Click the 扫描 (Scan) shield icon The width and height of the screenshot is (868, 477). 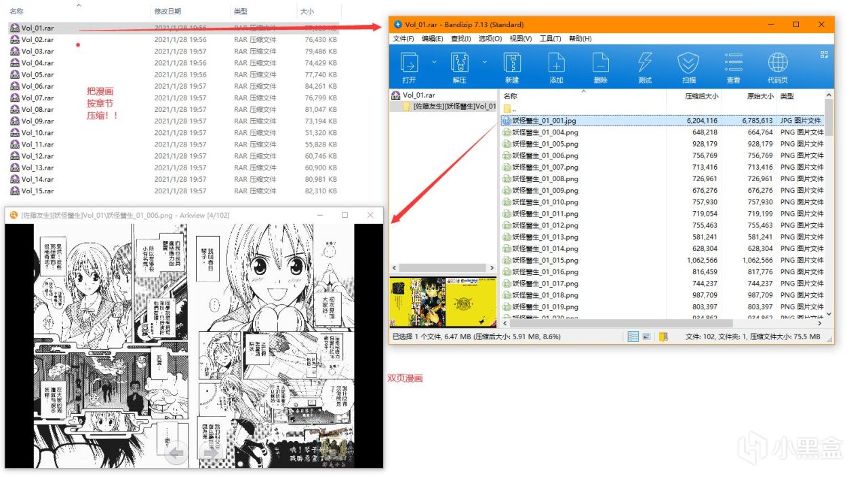click(689, 63)
